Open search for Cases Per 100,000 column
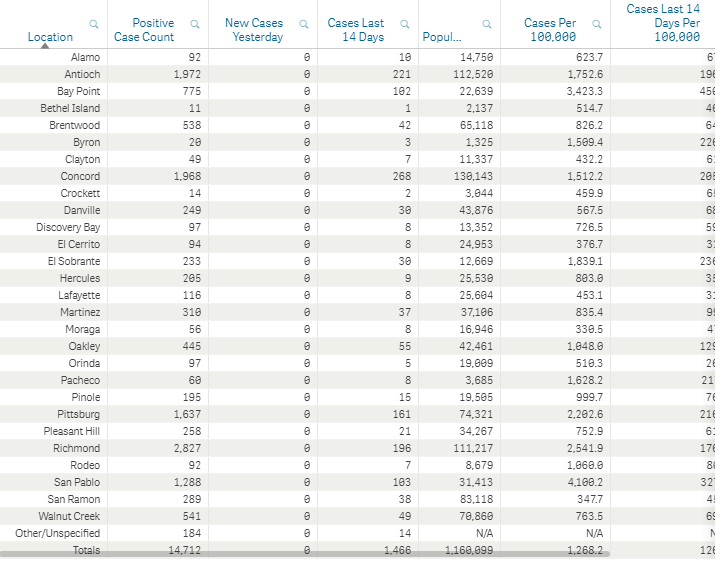The width and height of the screenshot is (728, 562). tap(597, 24)
